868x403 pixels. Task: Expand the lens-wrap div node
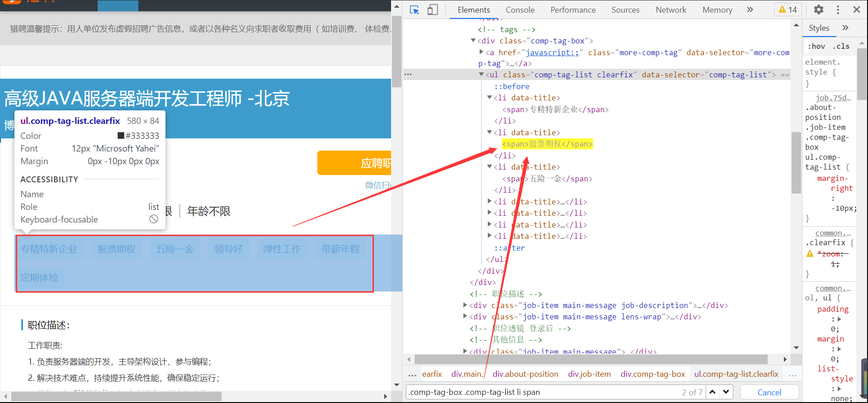point(465,316)
